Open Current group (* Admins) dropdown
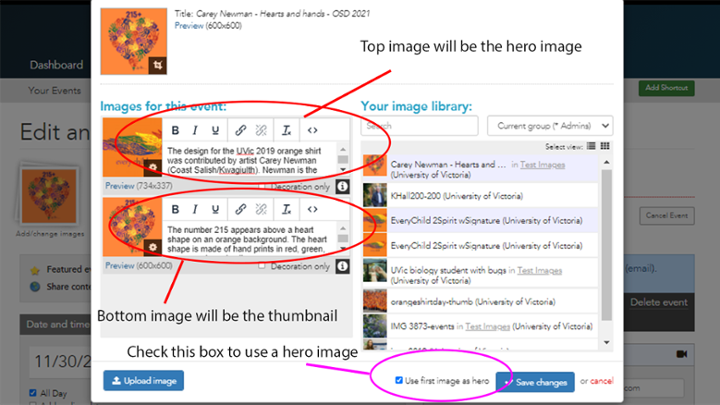The height and width of the screenshot is (405, 720). [x=550, y=126]
